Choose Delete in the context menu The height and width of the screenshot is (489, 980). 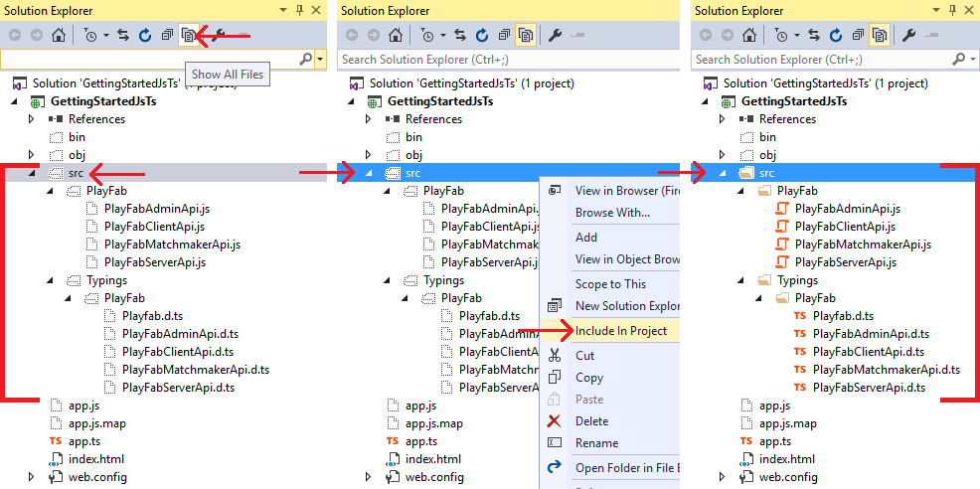(591, 421)
